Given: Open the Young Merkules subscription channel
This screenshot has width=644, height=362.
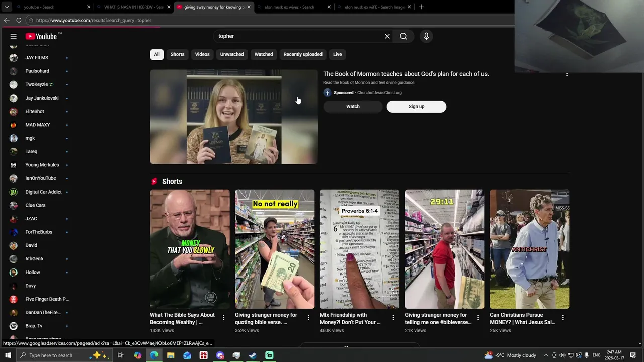Looking at the screenshot, I should coord(42,165).
